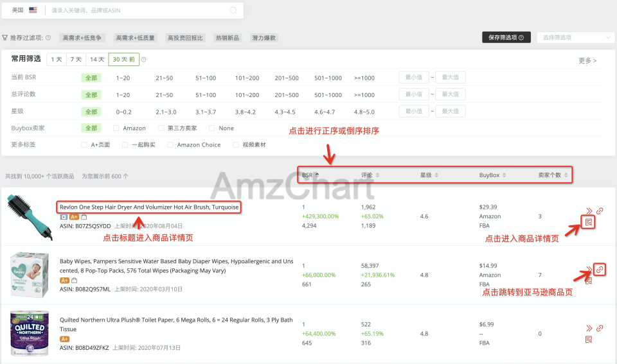Open Revlon One Step Hair Dryer title
617x364 pixels.
coord(149,207)
